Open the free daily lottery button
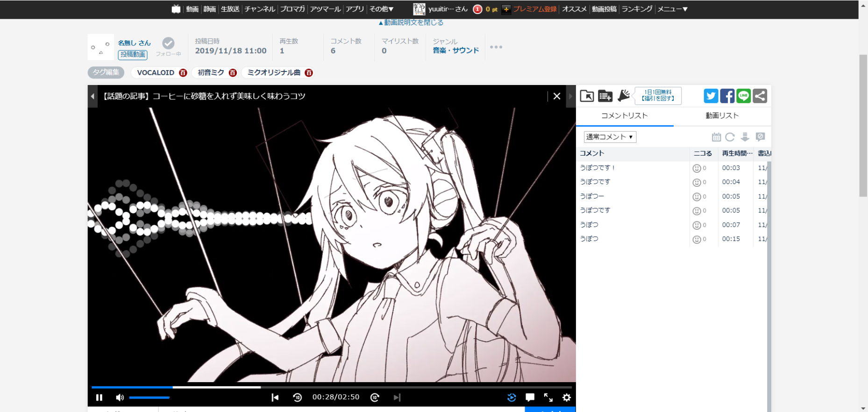The image size is (868, 412). click(658, 96)
